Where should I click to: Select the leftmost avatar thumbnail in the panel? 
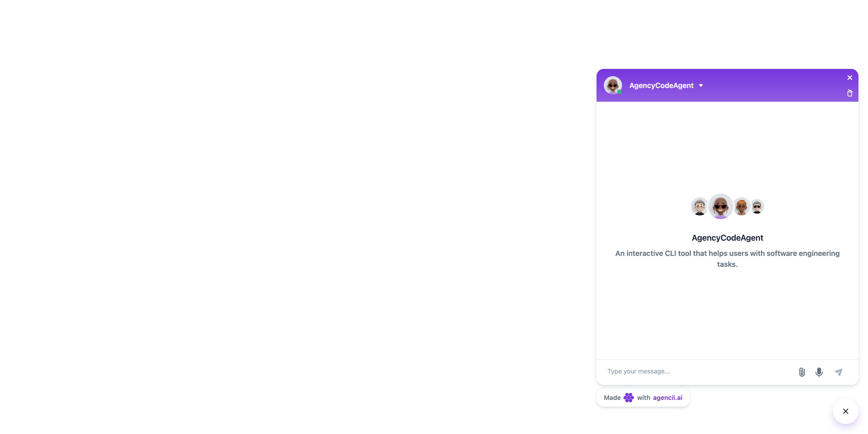click(700, 206)
